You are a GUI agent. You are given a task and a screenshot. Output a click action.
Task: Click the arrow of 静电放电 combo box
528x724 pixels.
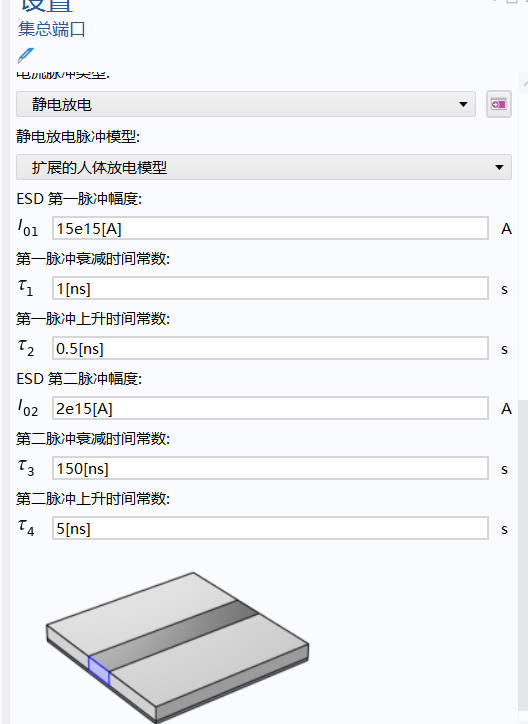tap(463, 104)
